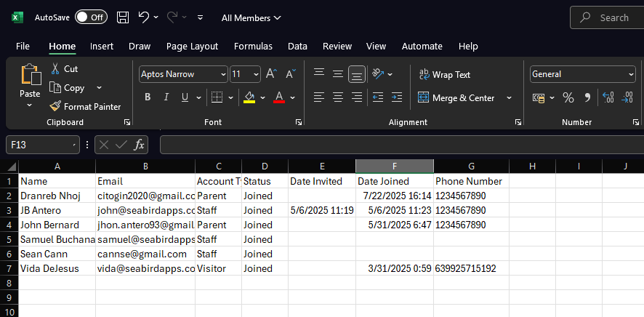The width and height of the screenshot is (644, 317).
Task: Open the font name dropdown
Action: (222, 74)
